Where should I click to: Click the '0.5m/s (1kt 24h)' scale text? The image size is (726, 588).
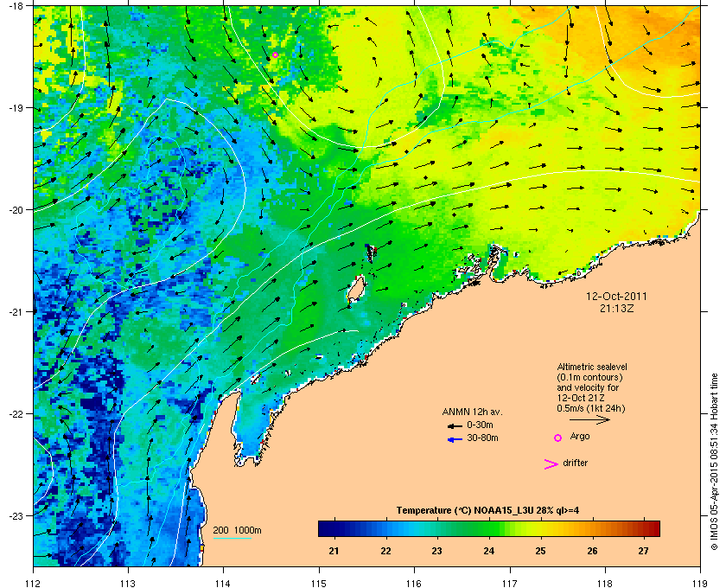pos(591,408)
